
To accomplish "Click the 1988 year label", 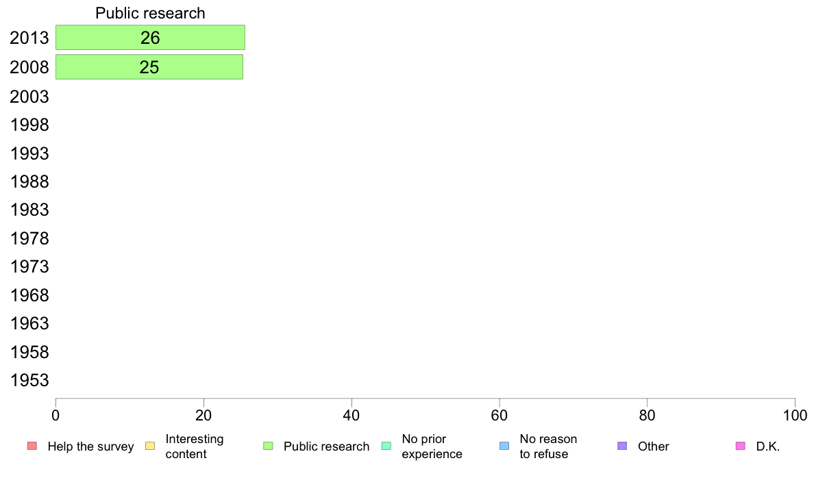I will click(x=29, y=181).
